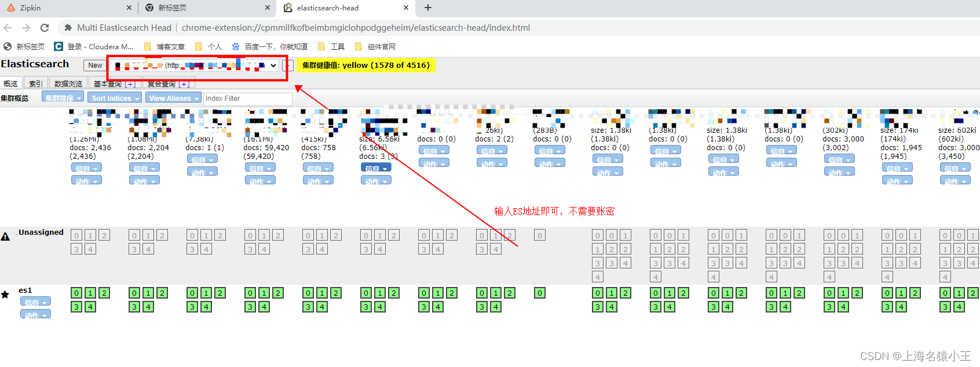Open 信息 dropdown for the 59,420-docs index
980x367 pixels.
tap(260, 168)
